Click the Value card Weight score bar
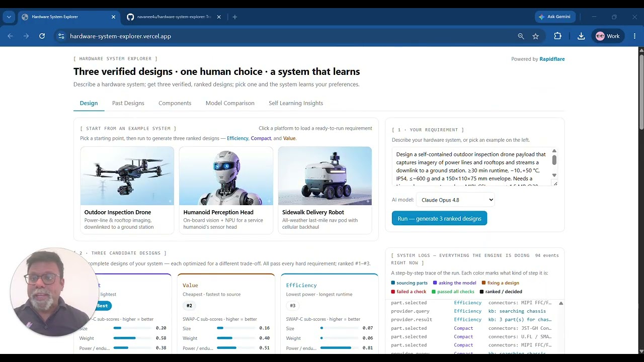 [x=235, y=338]
